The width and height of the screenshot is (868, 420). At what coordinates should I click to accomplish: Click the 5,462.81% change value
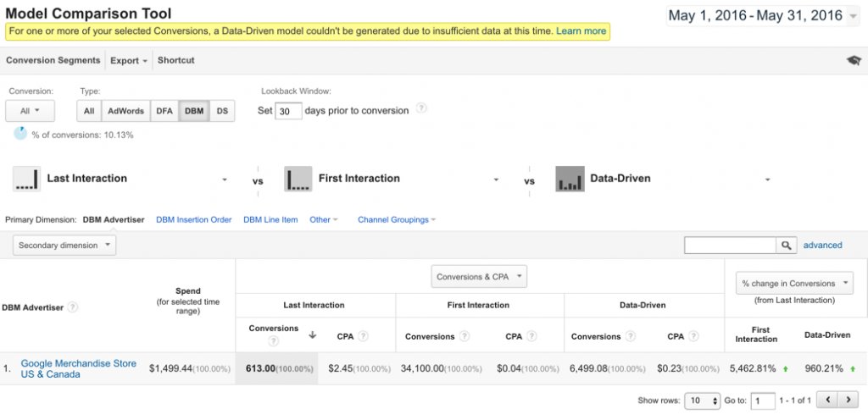753,368
